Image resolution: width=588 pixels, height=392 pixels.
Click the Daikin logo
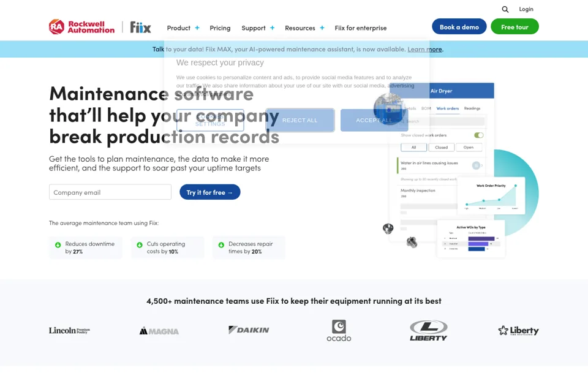coord(249,330)
